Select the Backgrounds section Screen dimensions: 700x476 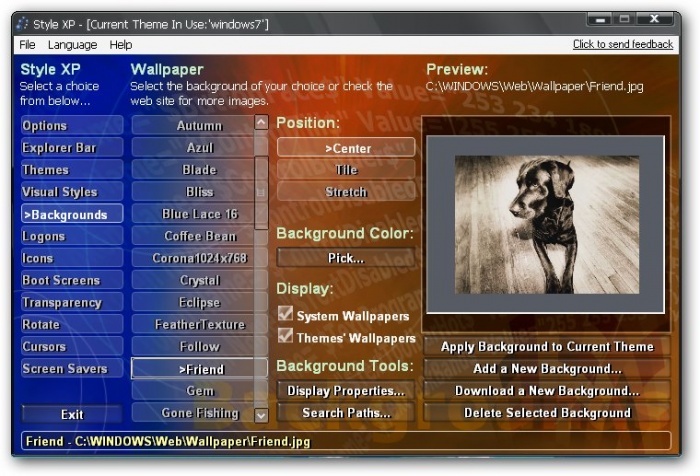[x=71, y=214]
